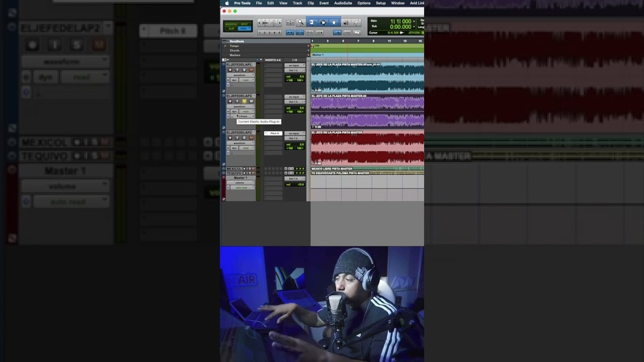This screenshot has width=644, height=362.
Task: Click ELJEFEDELAP2 track name
Action: [x=239, y=133]
